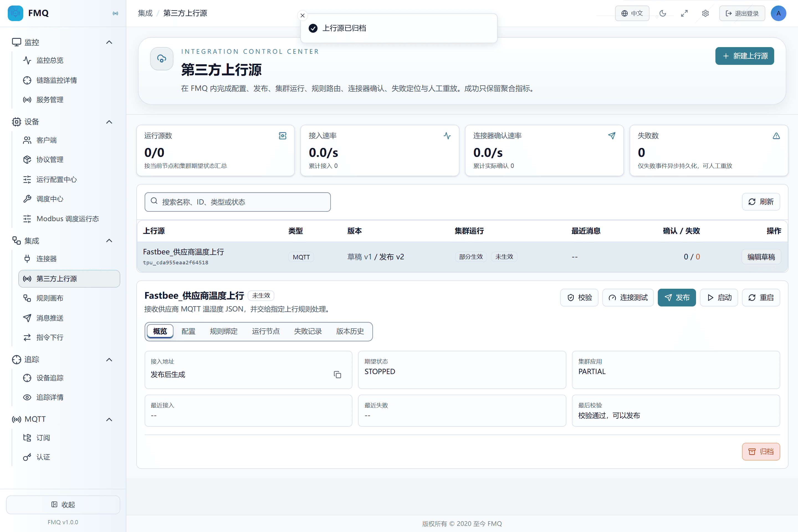Open 追踪详情 in the sidebar
This screenshot has height=532, width=798.
tap(69, 397)
